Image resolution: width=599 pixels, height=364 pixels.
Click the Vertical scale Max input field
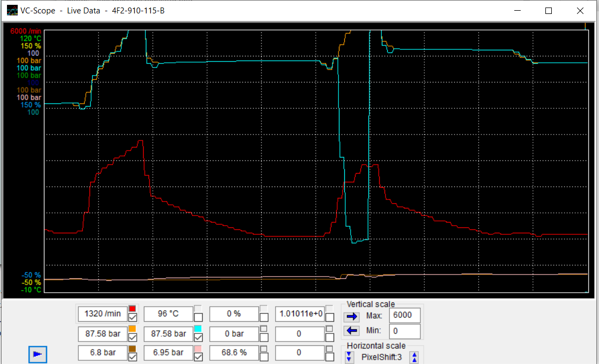[404, 315]
